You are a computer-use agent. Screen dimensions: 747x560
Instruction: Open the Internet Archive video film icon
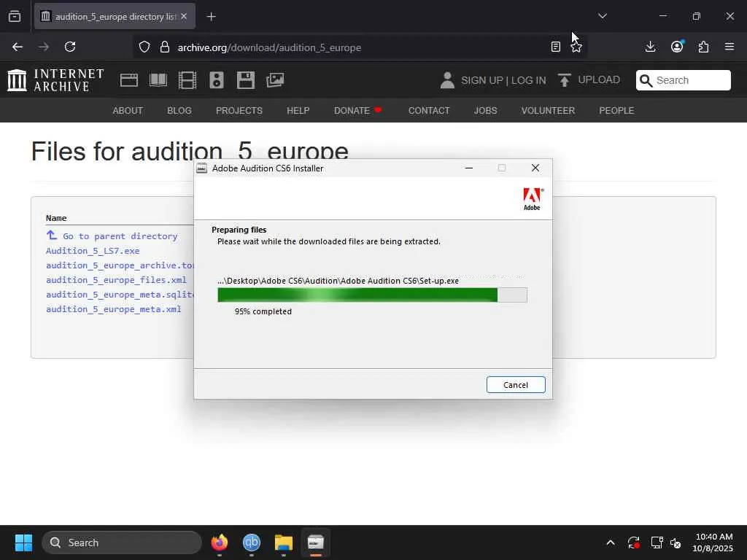coord(187,80)
